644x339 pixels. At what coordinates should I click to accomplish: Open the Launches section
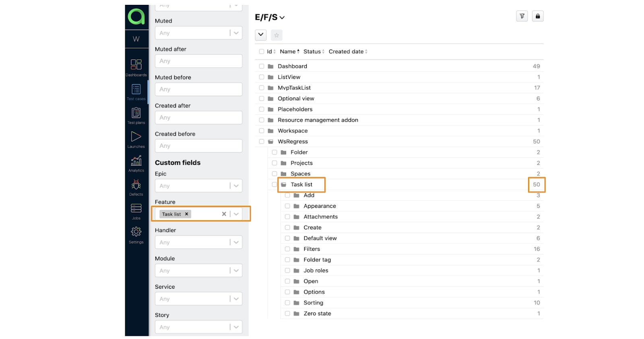click(x=136, y=139)
